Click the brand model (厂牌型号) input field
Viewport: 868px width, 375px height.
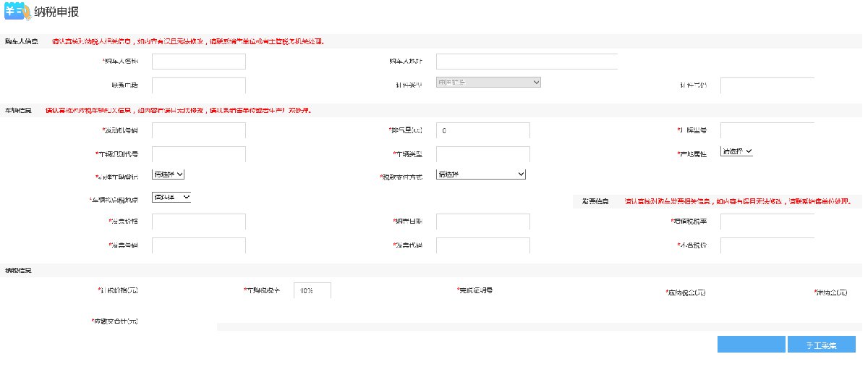coord(767,130)
